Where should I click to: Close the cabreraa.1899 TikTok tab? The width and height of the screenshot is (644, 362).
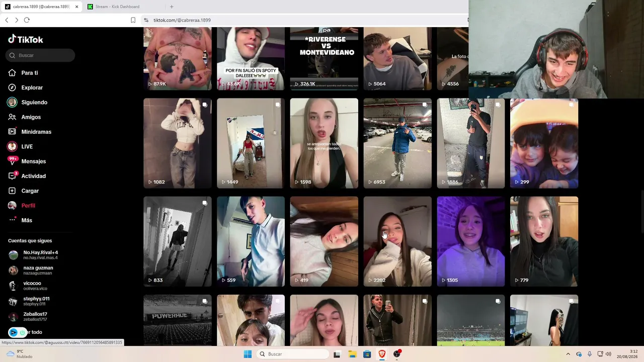(76, 7)
